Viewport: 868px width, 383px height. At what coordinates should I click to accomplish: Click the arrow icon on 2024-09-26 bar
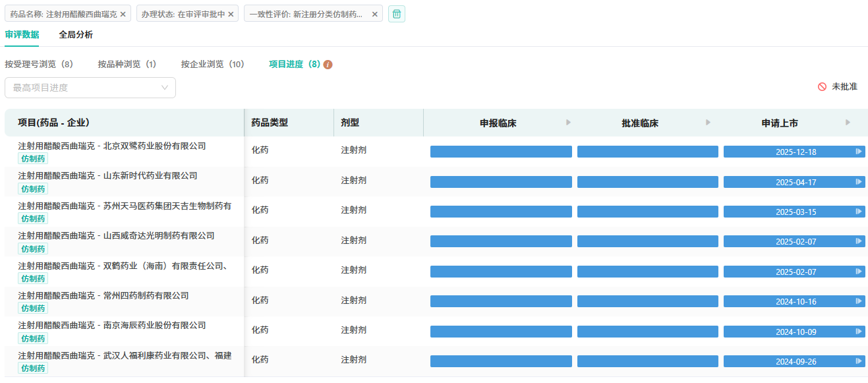[x=858, y=361]
